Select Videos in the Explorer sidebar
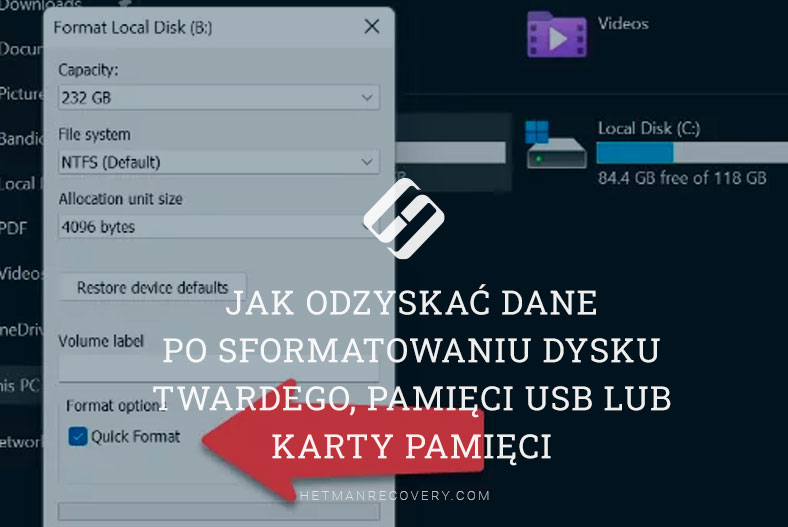This screenshot has height=527, width=788. 22,274
